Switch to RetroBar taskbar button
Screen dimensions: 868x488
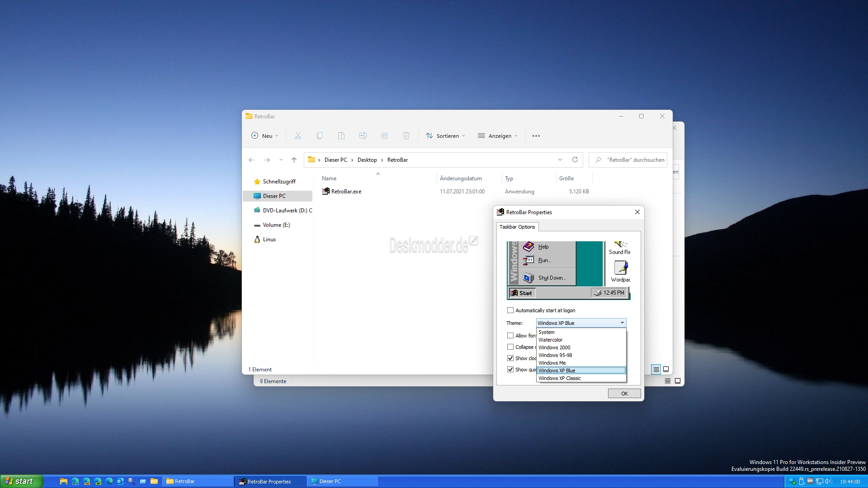point(199,481)
